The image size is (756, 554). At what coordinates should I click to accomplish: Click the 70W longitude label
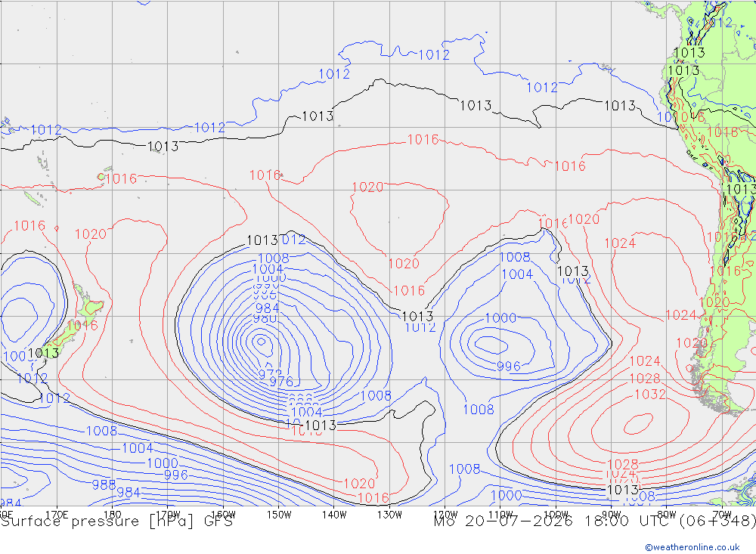pyautogui.click(x=722, y=515)
